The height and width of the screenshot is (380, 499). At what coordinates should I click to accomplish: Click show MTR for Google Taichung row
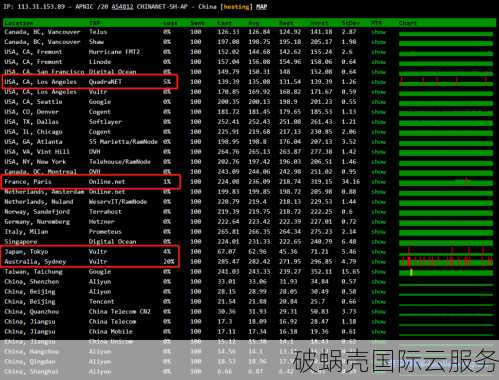click(x=378, y=272)
